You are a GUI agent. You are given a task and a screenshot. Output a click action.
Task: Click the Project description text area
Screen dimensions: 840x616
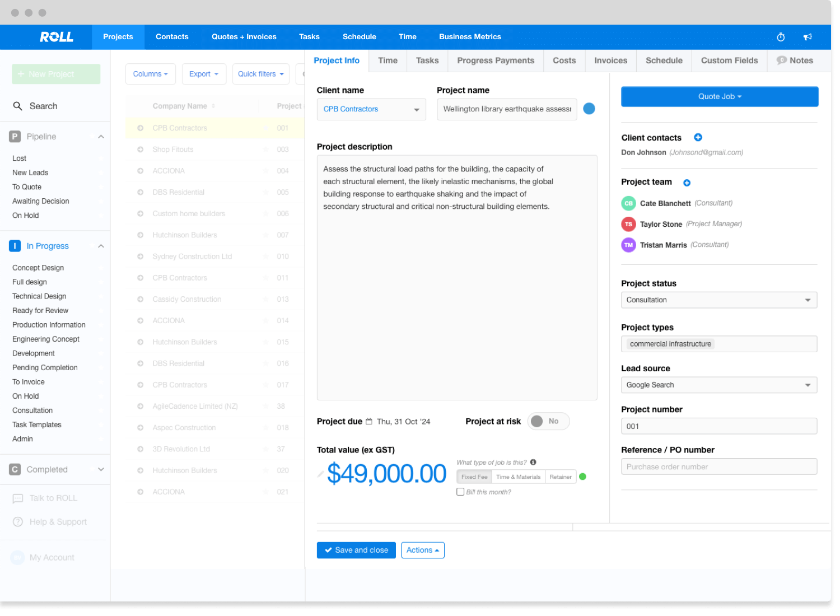point(457,278)
